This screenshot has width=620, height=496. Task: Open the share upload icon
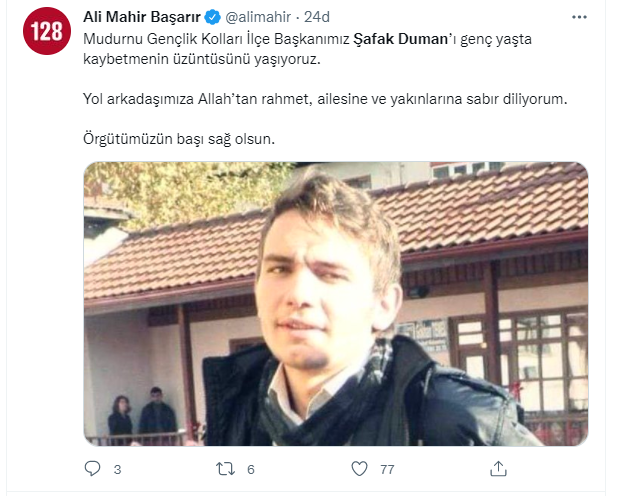pos(498,469)
